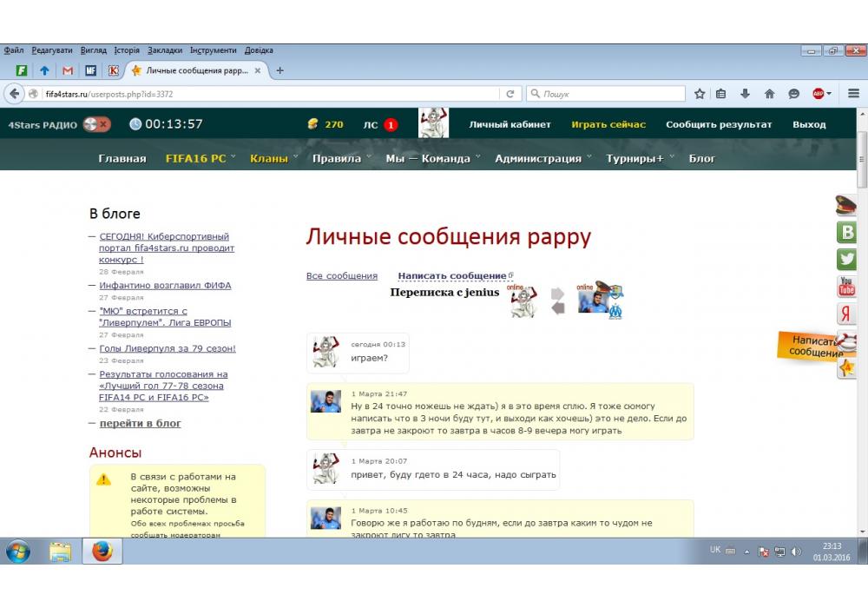Open the Інструменти menu

(x=213, y=50)
